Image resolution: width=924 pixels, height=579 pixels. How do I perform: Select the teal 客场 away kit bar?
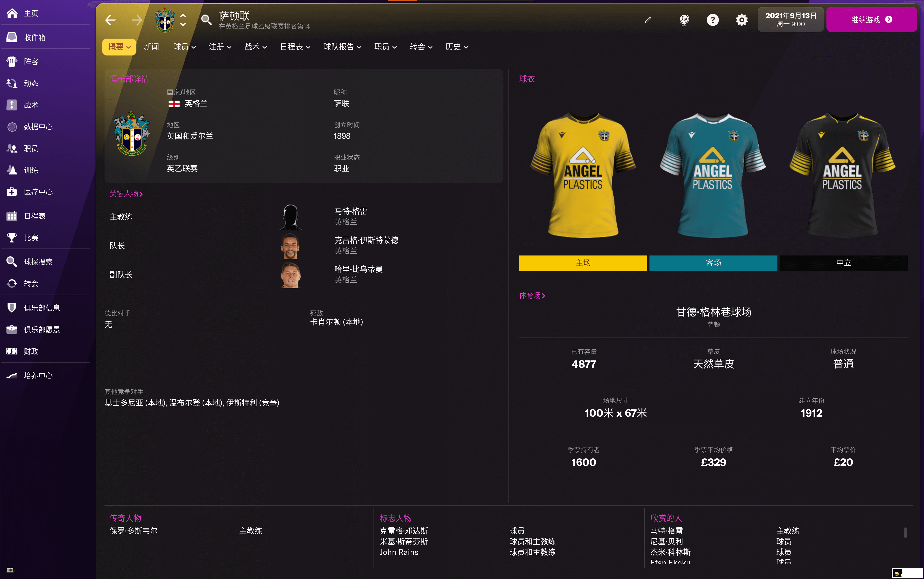point(713,263)
